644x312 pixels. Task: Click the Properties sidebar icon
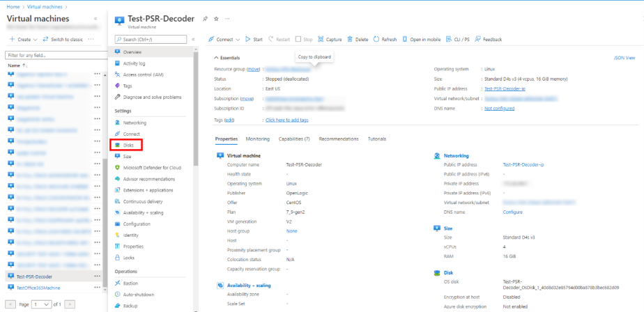click(x=118, y=247)
